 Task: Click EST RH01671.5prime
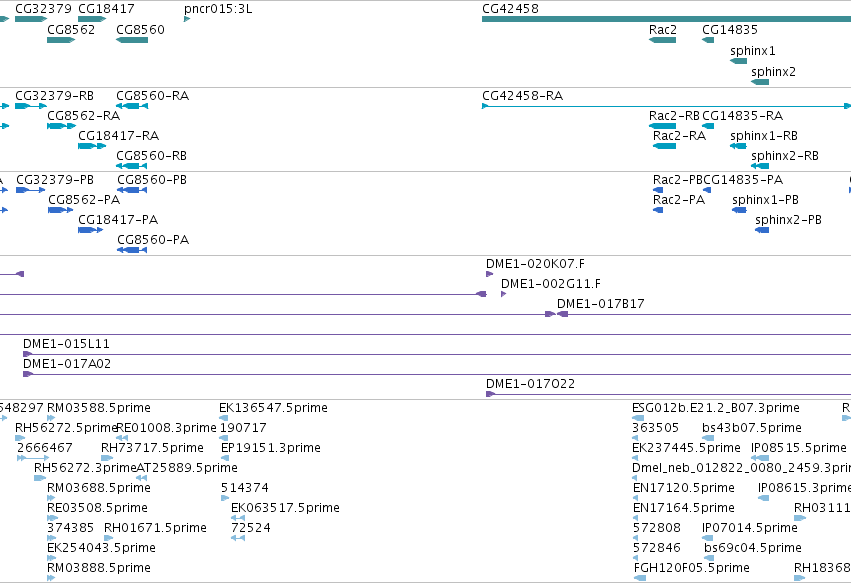(109, 538)
